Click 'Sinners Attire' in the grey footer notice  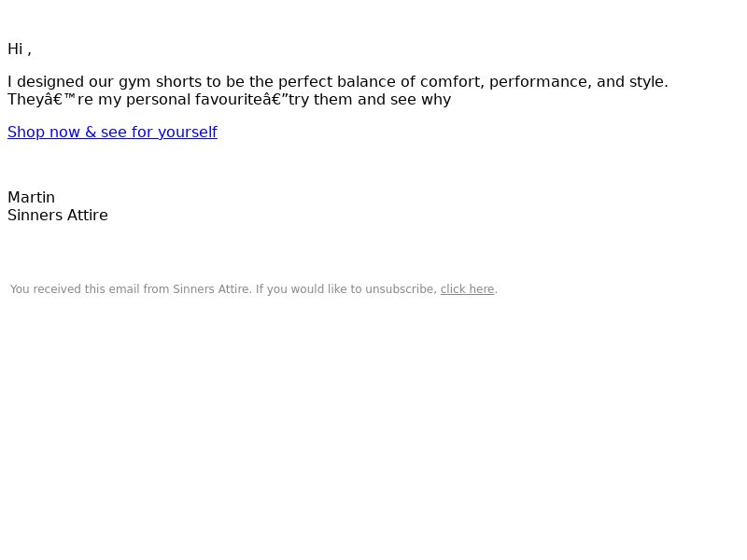coord(211,289)
